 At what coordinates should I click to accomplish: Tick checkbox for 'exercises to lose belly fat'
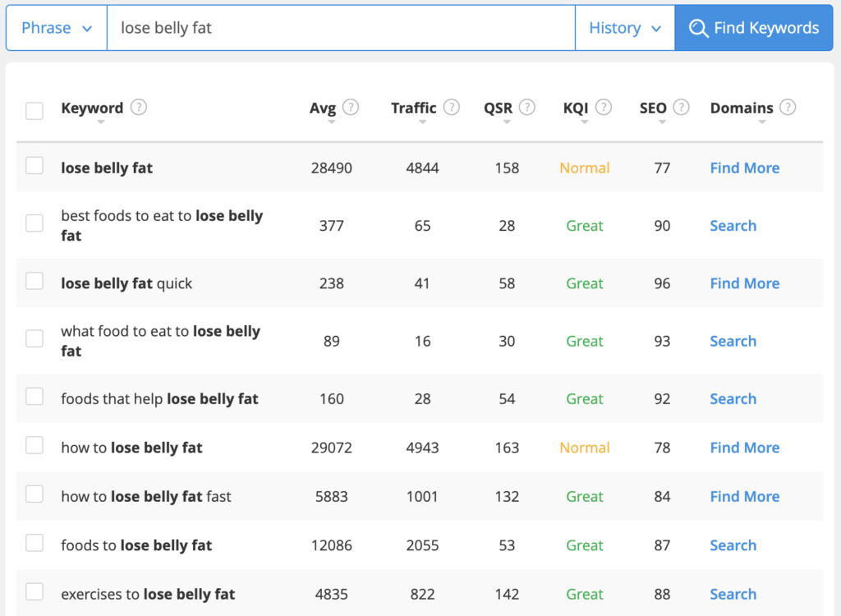34,592
